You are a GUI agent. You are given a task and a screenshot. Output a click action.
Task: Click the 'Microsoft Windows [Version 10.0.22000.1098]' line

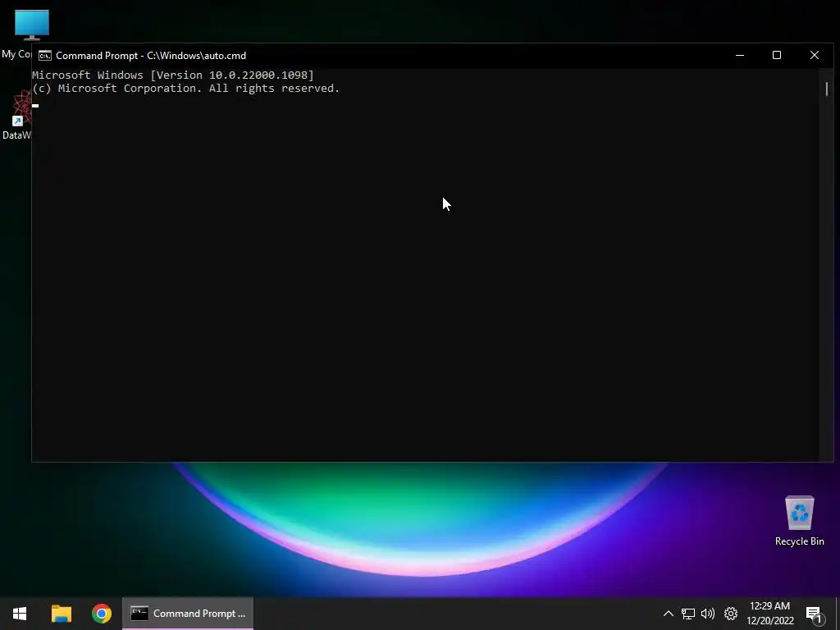click(173, 75)
